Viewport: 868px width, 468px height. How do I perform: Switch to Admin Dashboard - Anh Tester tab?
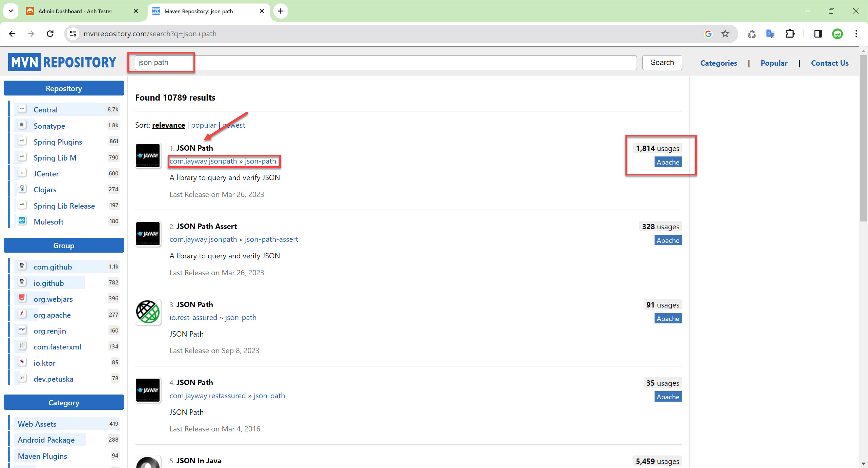click(75, 11)
